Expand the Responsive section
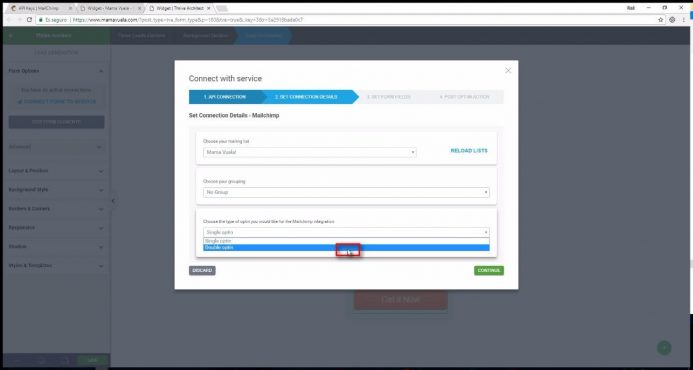This screenshot has width=693, height=370. click(56, 228)
